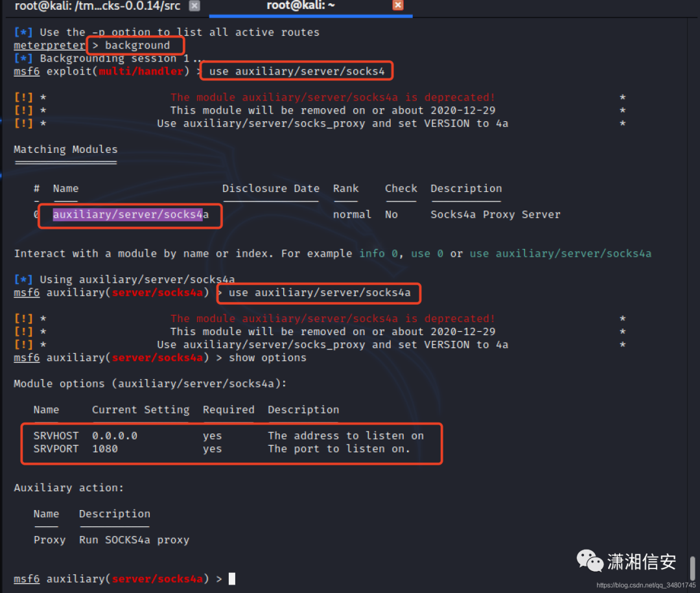The image size is (700, 593).
Task: Click 'Socks4a Proxy Server' description text
Action: tap(495, 215)
